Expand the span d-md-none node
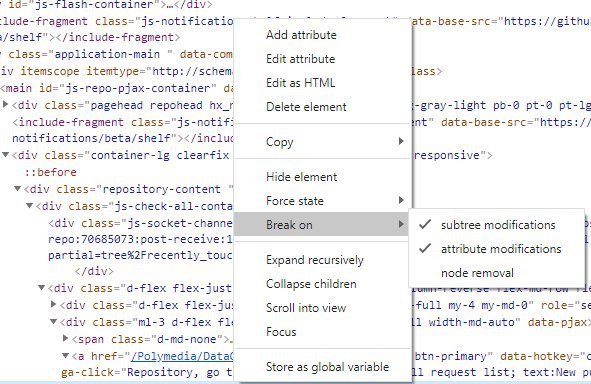 tap(66, 338)
